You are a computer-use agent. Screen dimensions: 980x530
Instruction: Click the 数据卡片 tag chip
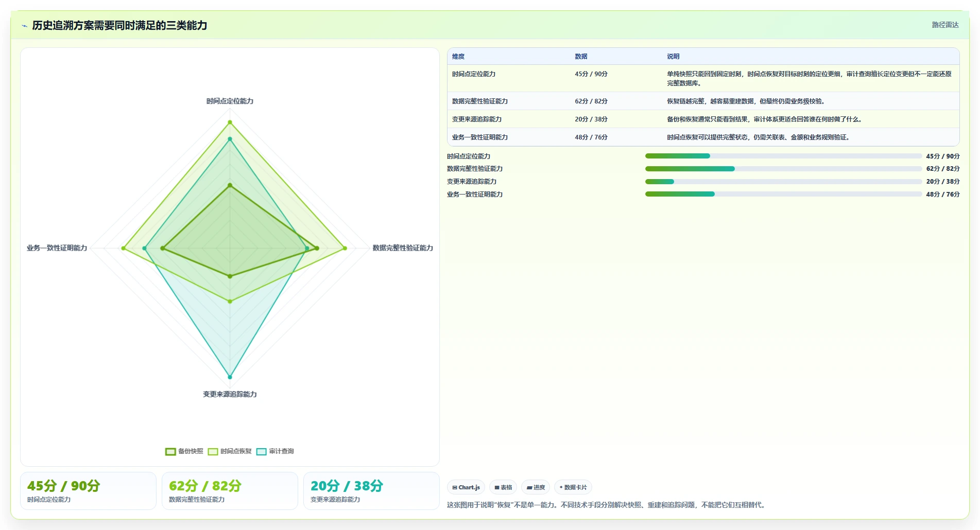pos(573,487)
